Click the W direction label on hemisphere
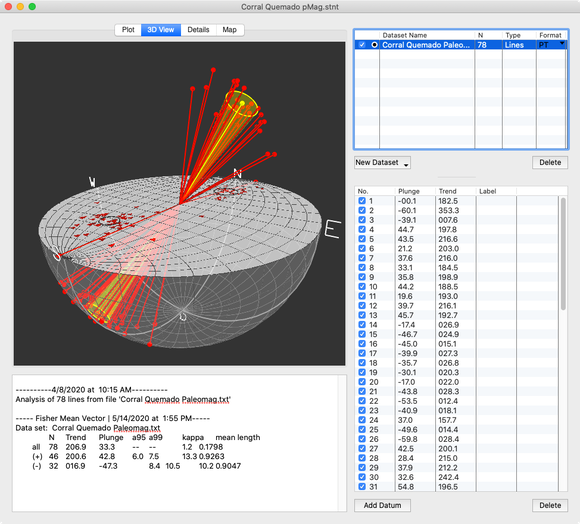This screenshot has width=580, height=524. (x=92, y=182)
